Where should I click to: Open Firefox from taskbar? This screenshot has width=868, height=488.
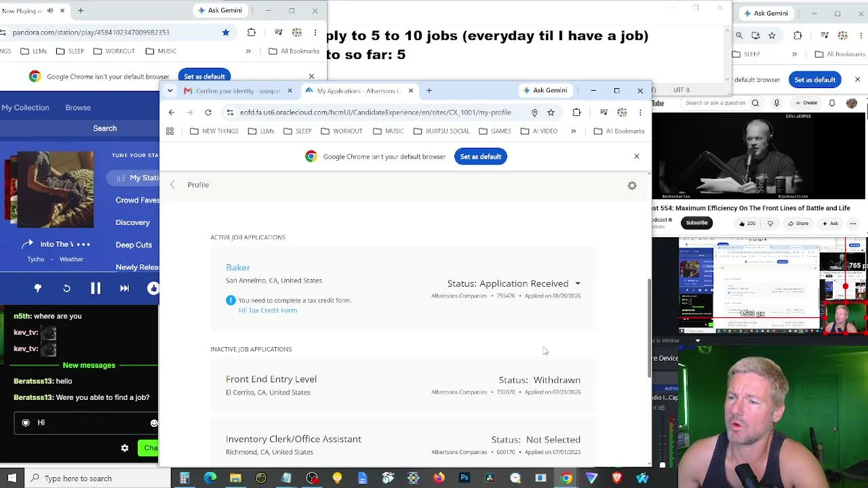pyautogui.click(x=439, y=479)
